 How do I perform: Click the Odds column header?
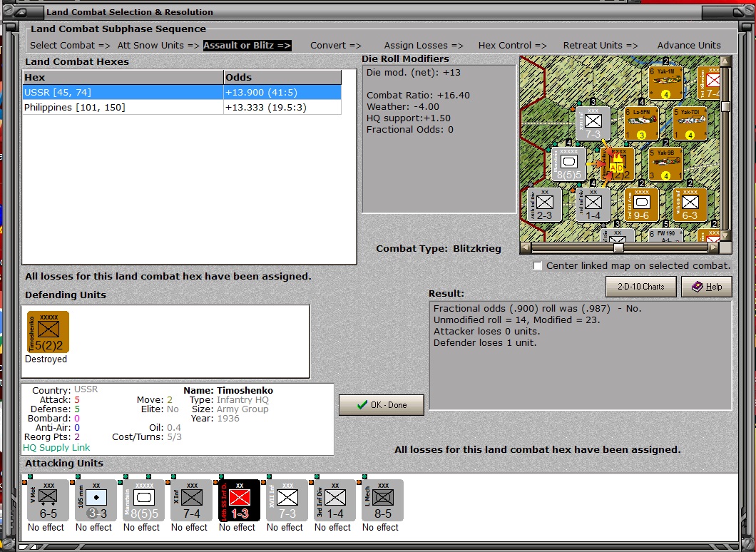282,77
